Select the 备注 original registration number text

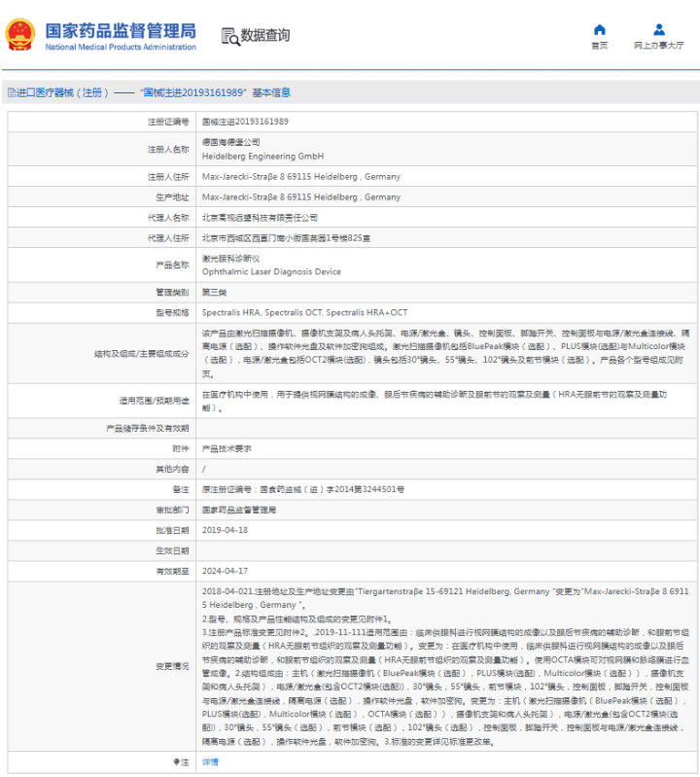coord(302,489)
